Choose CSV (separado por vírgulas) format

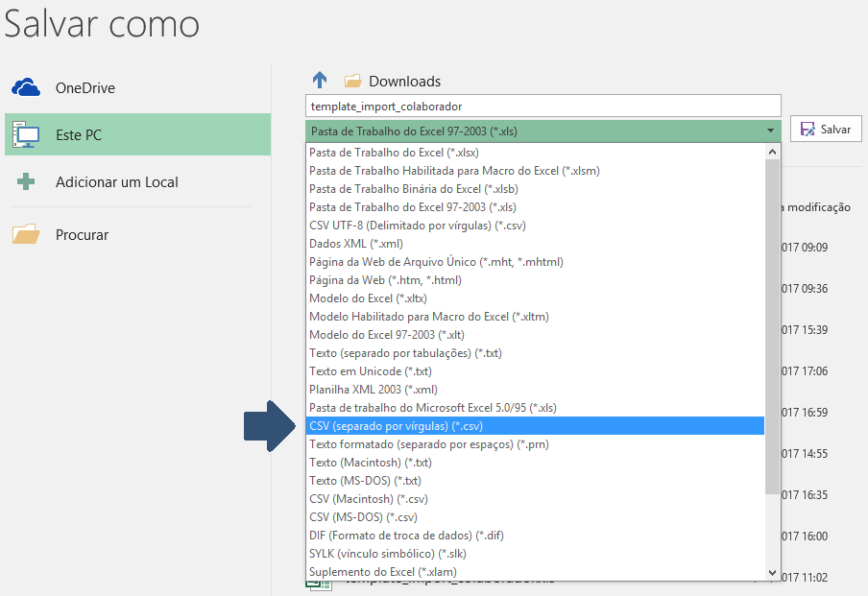tap(396, 426)
